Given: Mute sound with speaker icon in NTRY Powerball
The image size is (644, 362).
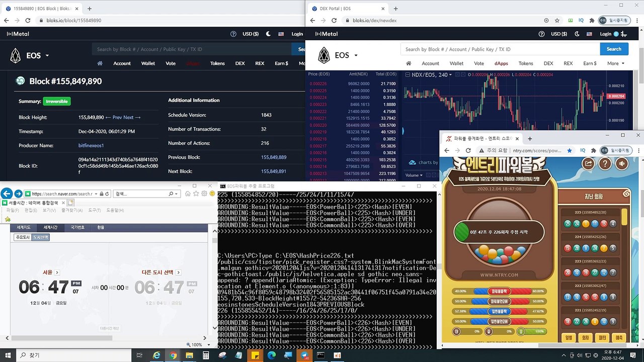Looking at the screenshot, I should [x=622, y=163].
